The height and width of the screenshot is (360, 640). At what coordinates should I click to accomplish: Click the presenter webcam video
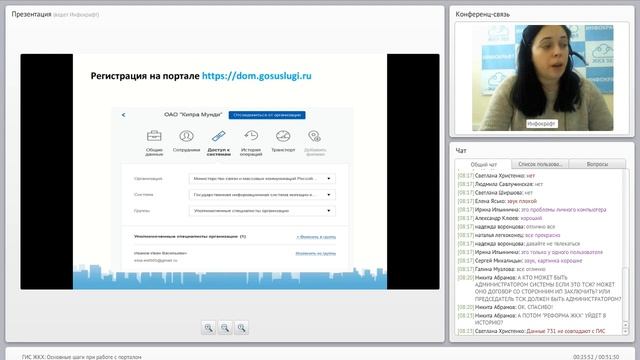pyautogui.click(x=542, y=78)
